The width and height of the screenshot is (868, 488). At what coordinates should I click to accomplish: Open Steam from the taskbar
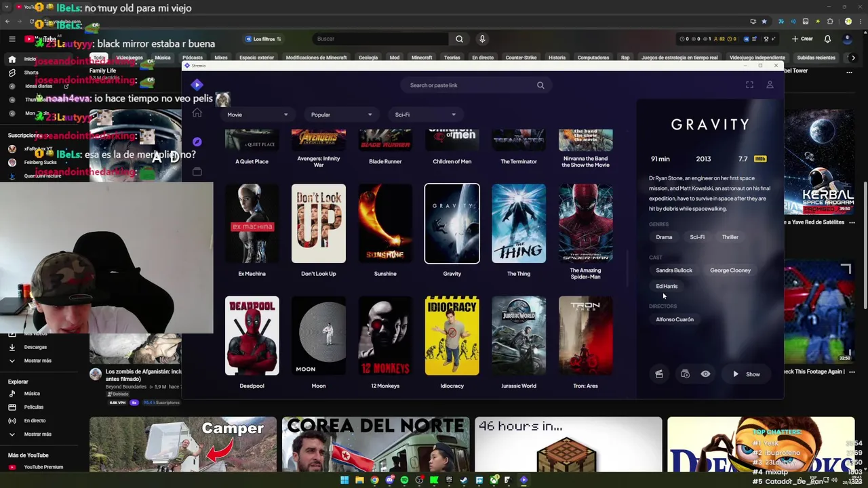tap(464, 480)
